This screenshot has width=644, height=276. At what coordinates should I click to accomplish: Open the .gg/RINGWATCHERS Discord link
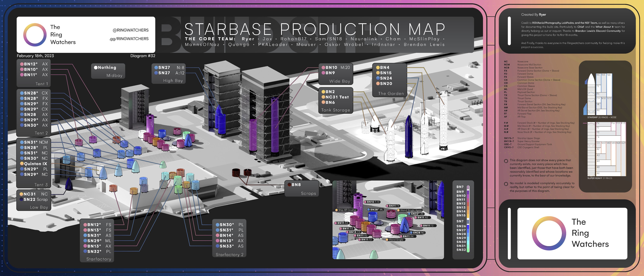click(x=129, y=39)
